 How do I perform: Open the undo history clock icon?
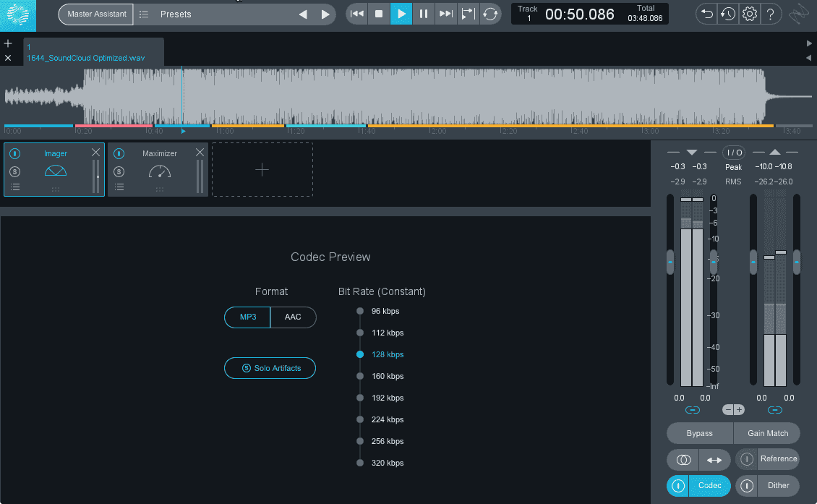pos(728,14)
